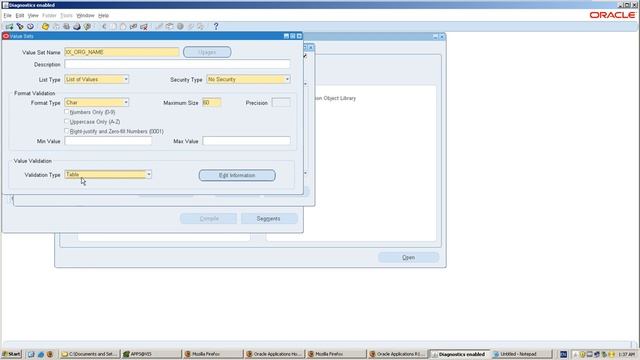640x360 pixels.
Task: Click the Edit Field toolbar icon
Action: (x=159, y=27)
